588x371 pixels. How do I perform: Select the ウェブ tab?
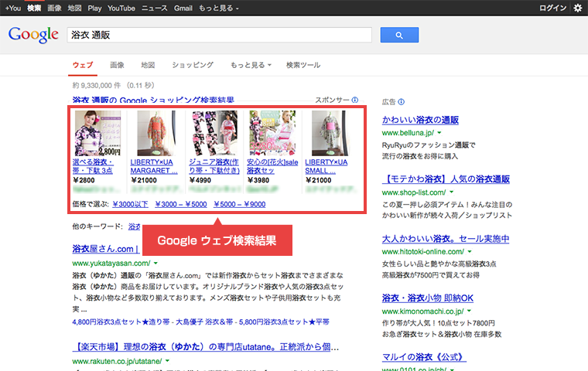pyautogui.click(x=83, y=65)
